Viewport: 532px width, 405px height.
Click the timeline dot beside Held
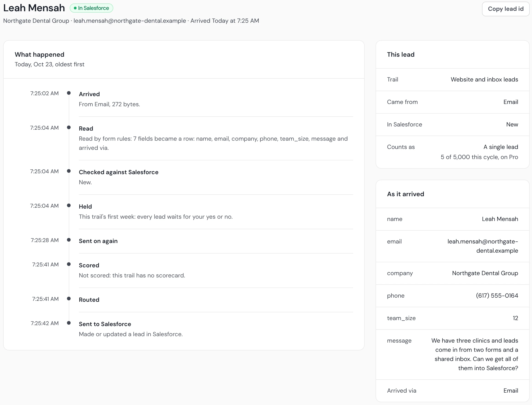[x=69, y=206]
